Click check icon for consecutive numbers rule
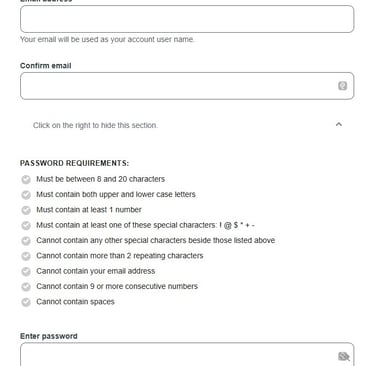The height and width of the screenshot is (366, 375). (26, 287)
